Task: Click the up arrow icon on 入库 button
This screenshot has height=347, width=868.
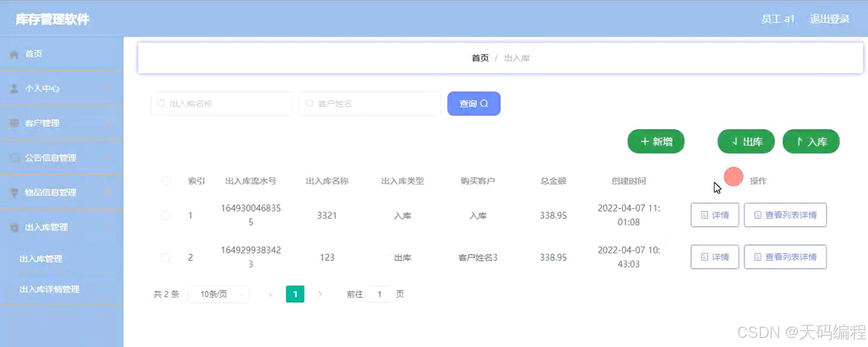Action: pyautogui.click(x=800, y=141)
